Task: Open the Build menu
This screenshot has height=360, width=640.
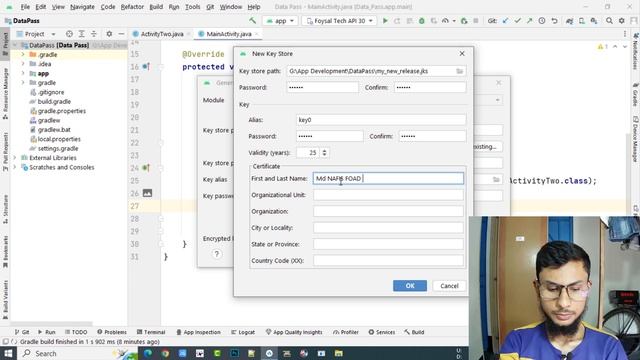Action: (x=156, y=7)
